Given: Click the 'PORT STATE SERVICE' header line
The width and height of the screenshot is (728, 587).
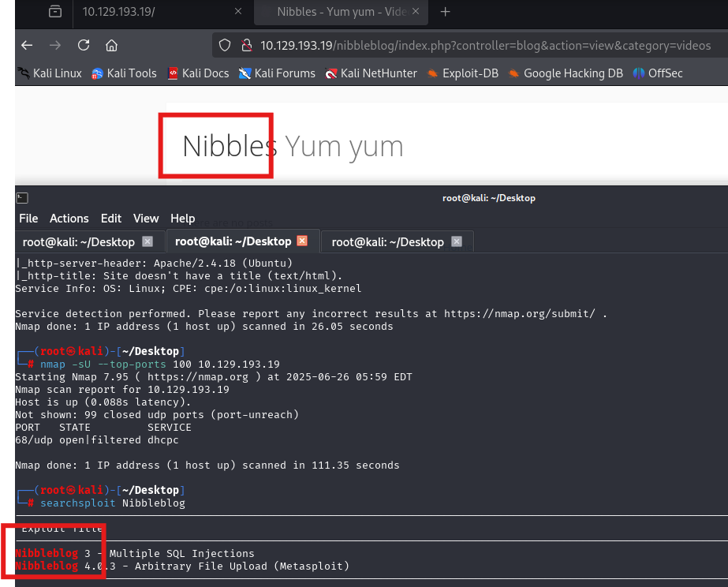Looking at the screenshot, I should [x=103, y=428].
